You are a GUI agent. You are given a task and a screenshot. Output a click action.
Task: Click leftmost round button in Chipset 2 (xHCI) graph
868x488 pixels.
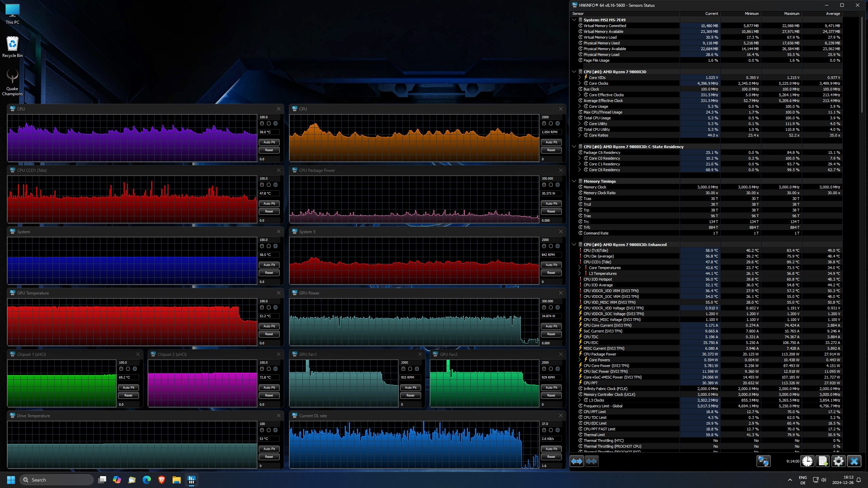click(262, 369)
